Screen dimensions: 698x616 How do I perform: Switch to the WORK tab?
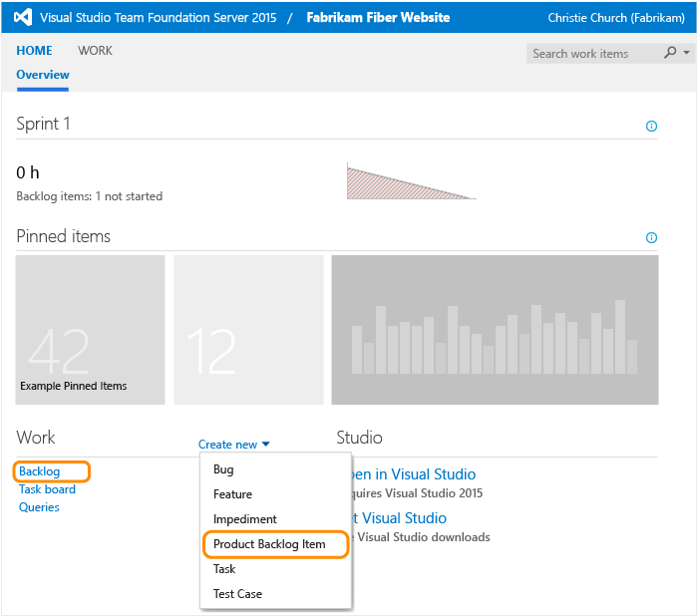(96, 51)
